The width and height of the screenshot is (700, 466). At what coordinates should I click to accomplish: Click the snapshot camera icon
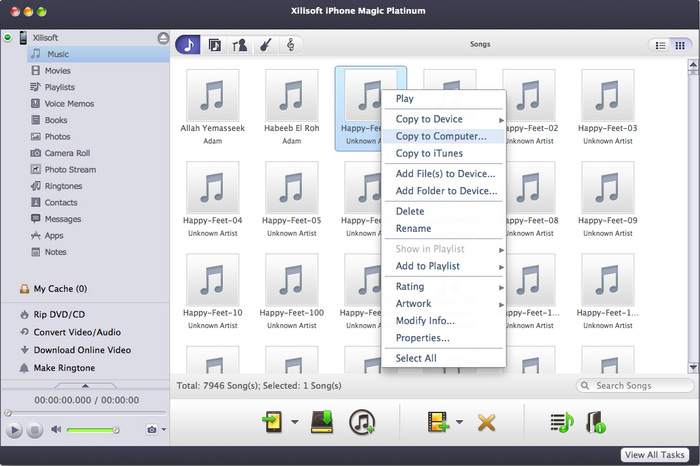pos(152,429)
